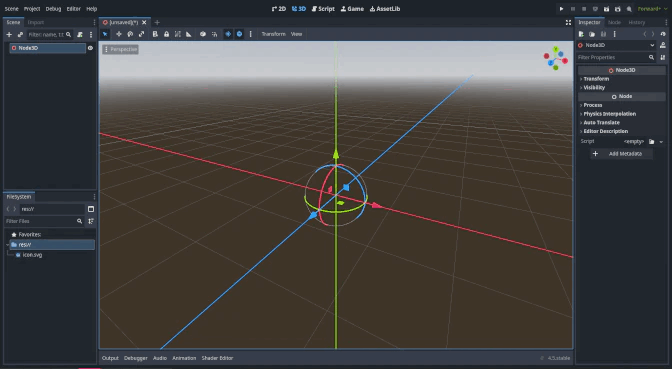The image size is (672, 369).
Task: Switch to the Import tab
Action: click(x=36, y=22)
